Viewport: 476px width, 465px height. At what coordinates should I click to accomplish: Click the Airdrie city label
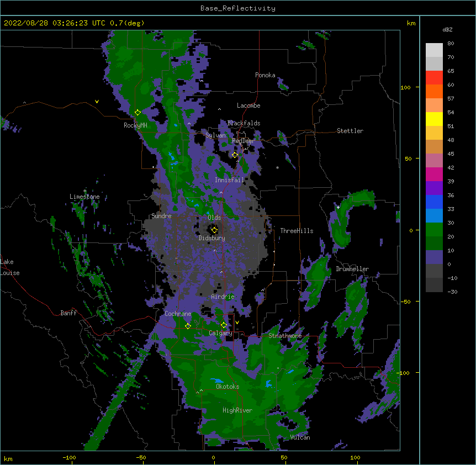pyautogui.click(x=223, y=297)
